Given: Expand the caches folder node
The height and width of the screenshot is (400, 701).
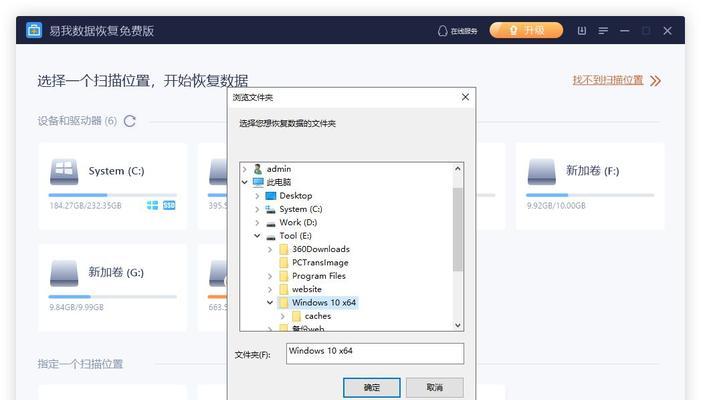Looking at the screenshot, I should [283, 316].
